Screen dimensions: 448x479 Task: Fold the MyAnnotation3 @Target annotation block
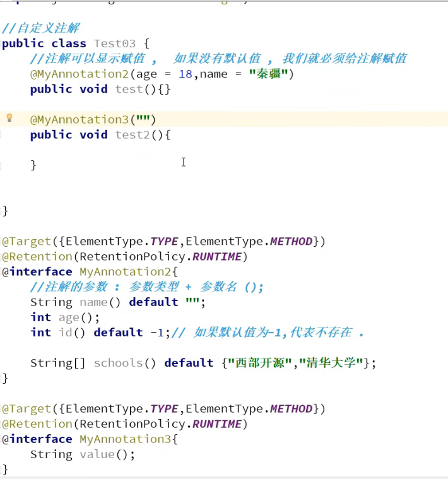click(x=3, y=408)
